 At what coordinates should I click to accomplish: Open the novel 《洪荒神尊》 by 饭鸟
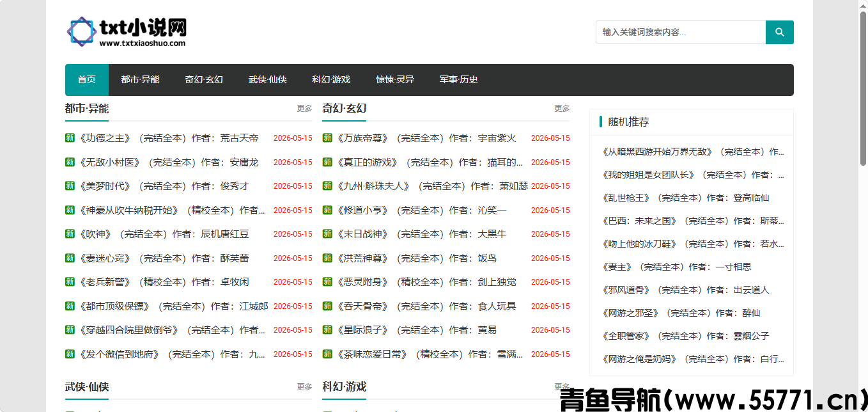(416, 258)
